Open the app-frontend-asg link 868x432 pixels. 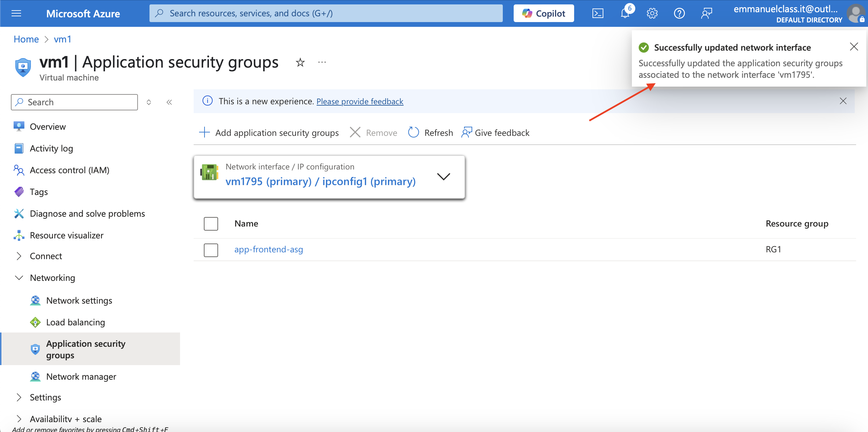click(x=269, y=249)
